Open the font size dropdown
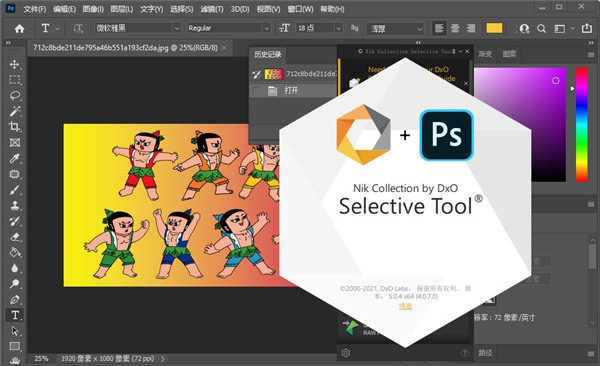This screenshot has height=366, width=600. 339,28
